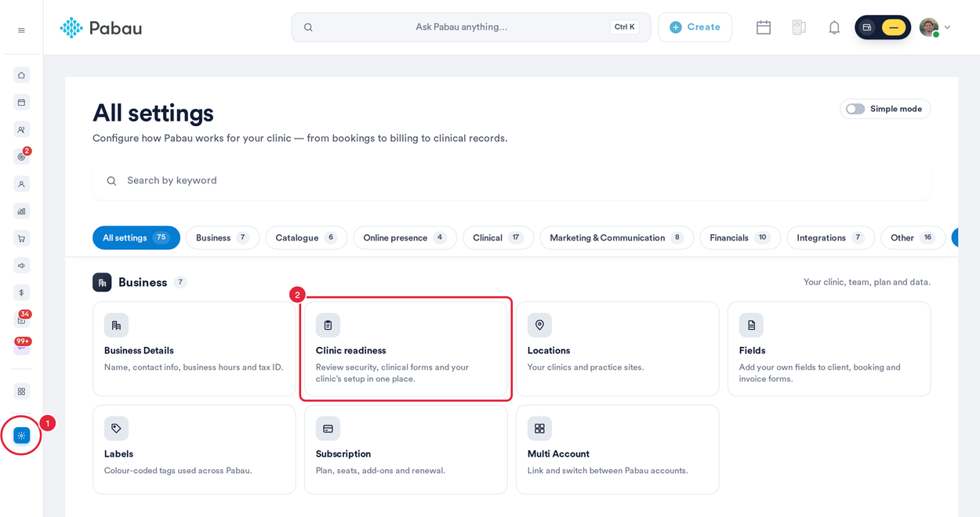Image resolution: width=980 pixels, height=517 pixels.
Task: Open the megaphone marketing icon
Action: (x=21, y=266)
